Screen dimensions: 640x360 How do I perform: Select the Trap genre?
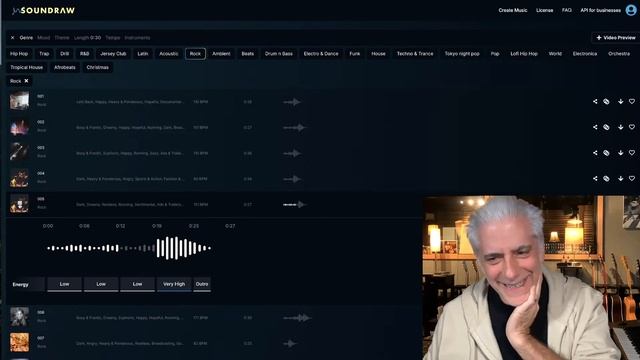pyautogui.click(x=44, y=53)
